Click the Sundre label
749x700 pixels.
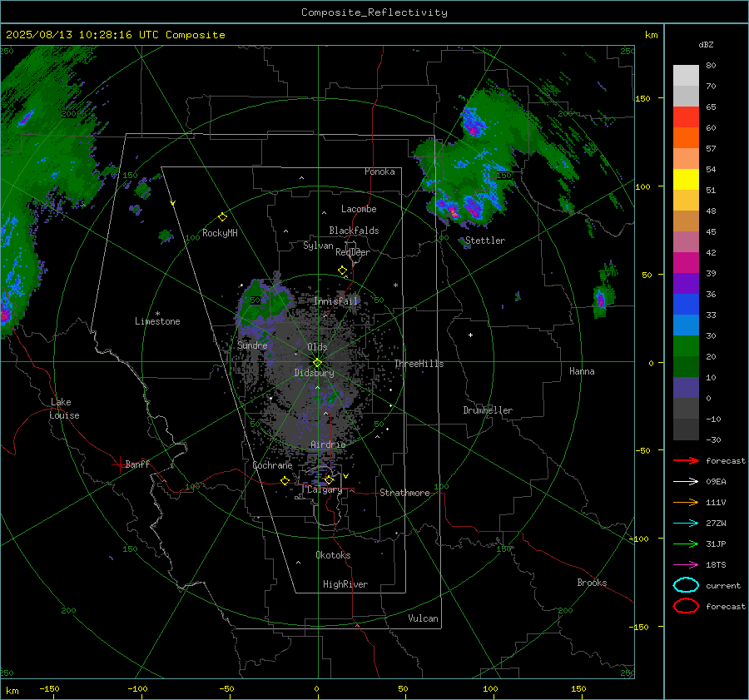(x=252, y=345)
